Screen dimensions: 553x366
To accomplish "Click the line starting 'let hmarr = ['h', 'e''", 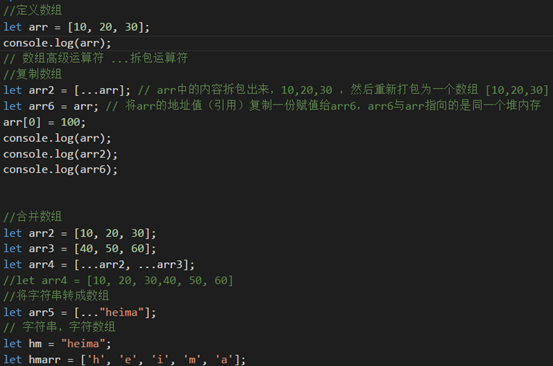I will 124,359.
